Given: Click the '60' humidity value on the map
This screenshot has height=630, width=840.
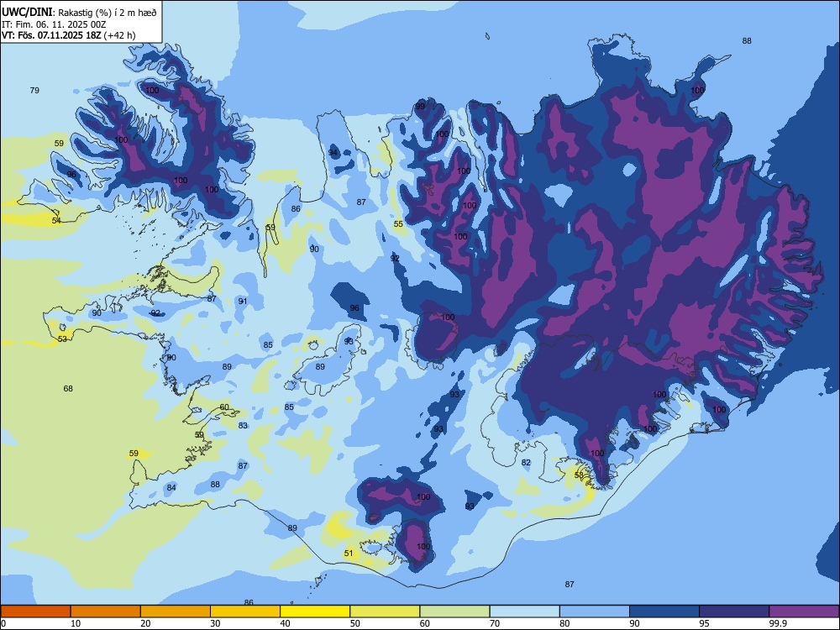Looking at the screenshot, I should coord(224,407).
